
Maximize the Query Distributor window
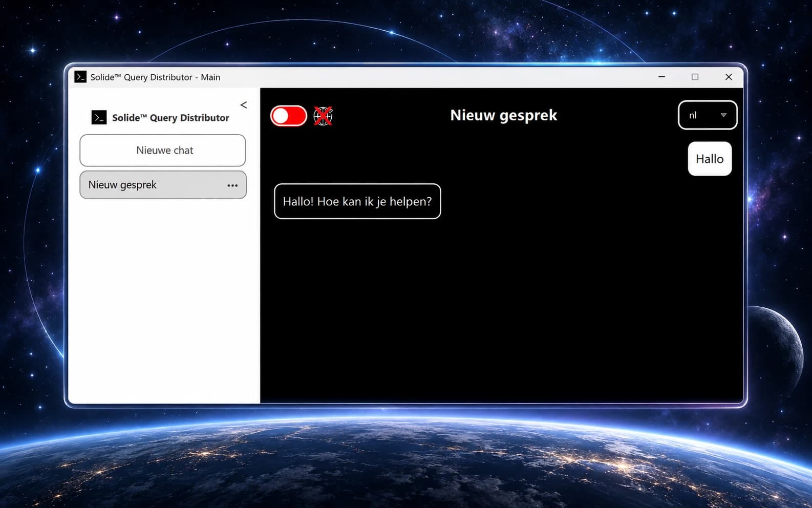pyautogui.click(x=695, y=77)
